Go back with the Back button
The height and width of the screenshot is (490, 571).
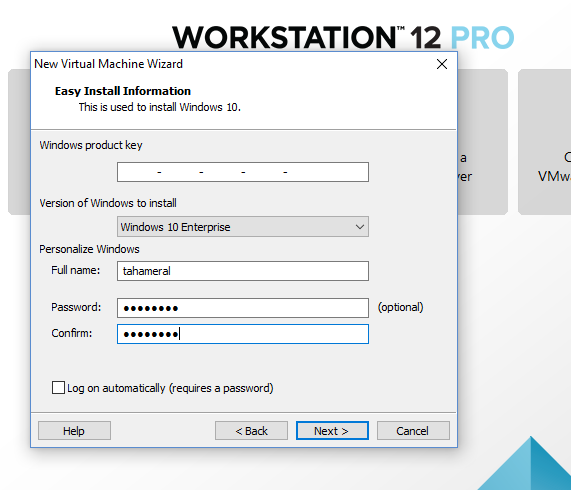(x=251, y=431)
